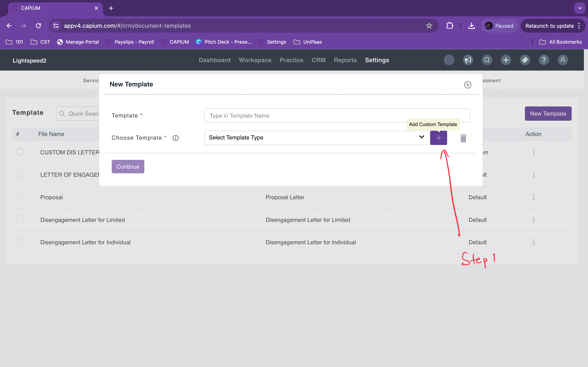This screenshot has width=588, height=367.
Task: Open action menu for Disengagement Individual row
Action: [533, 242]
